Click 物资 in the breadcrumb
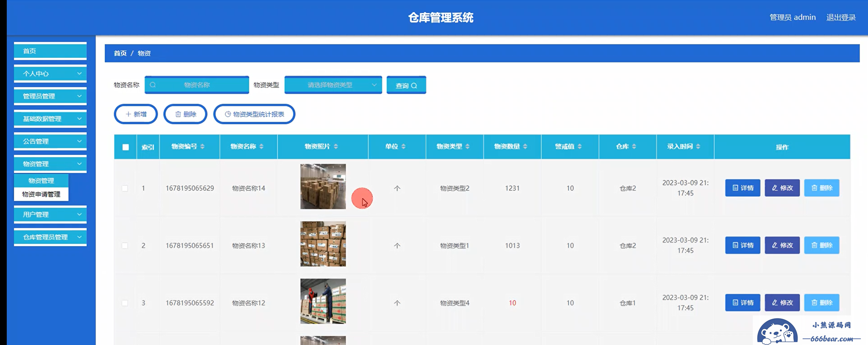 click(144, 53)
